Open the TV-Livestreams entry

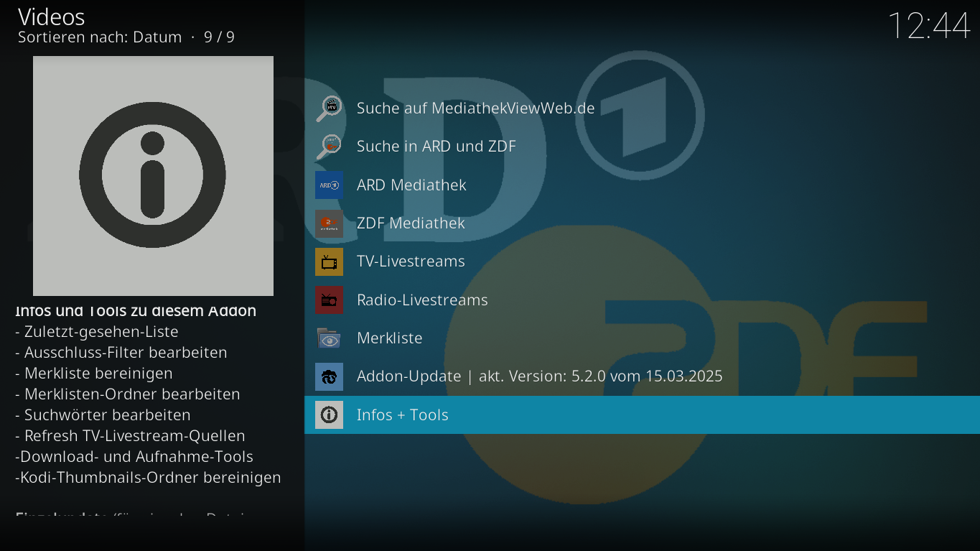coord(642,261)
